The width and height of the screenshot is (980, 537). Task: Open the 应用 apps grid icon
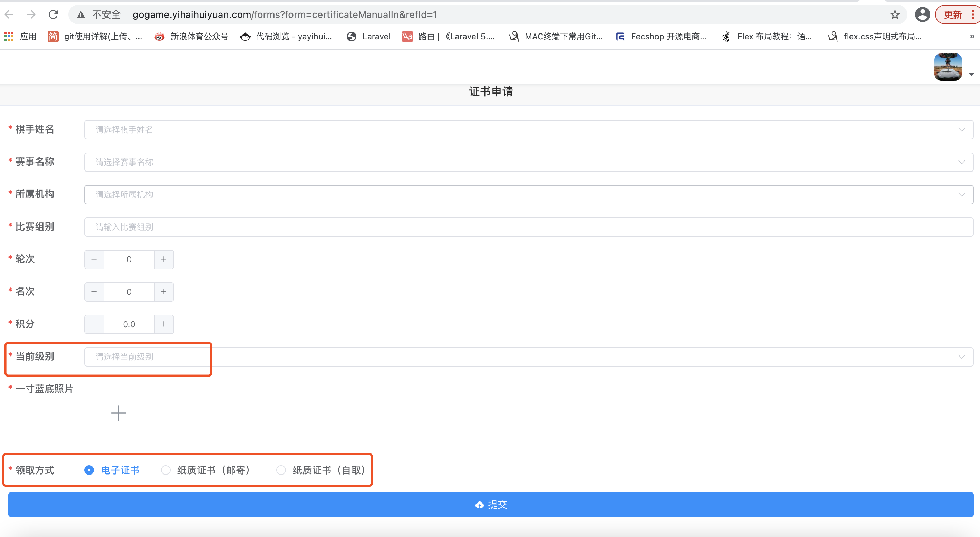coord(9,37)
